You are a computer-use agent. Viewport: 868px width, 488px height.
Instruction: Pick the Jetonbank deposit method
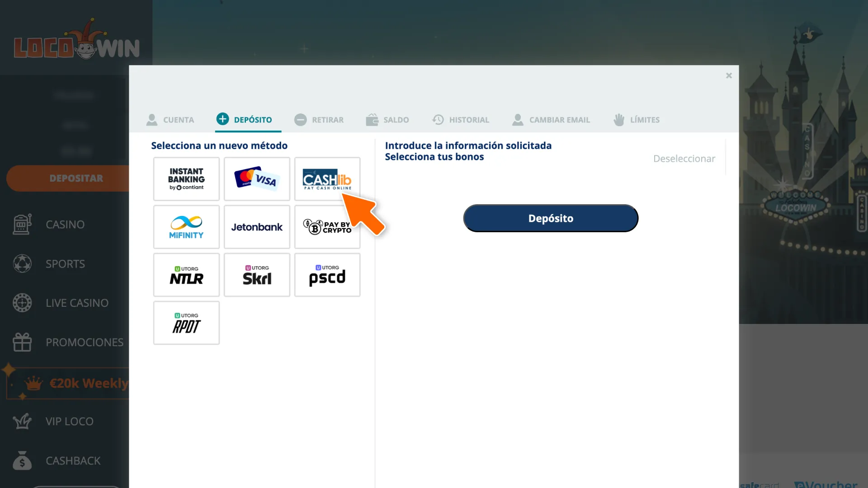coord(257,227)
